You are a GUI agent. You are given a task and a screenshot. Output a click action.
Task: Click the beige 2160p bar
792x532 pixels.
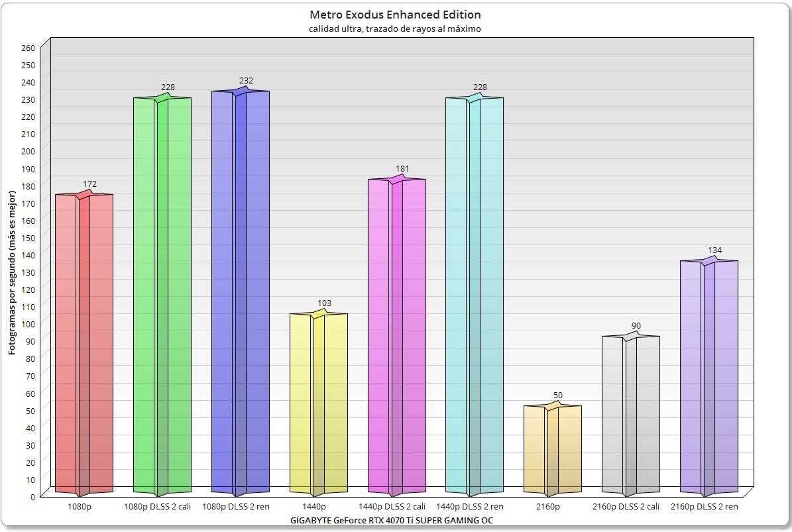pyautogui.click(x=553, y=450)
